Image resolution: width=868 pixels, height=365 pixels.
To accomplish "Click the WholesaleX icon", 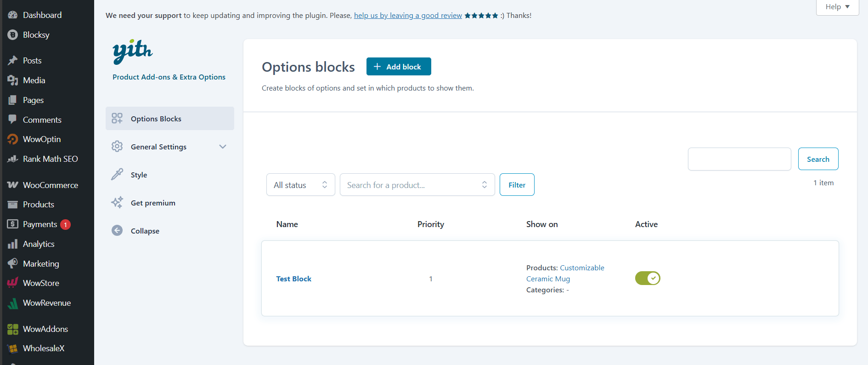I will click(x=12, y=348).
